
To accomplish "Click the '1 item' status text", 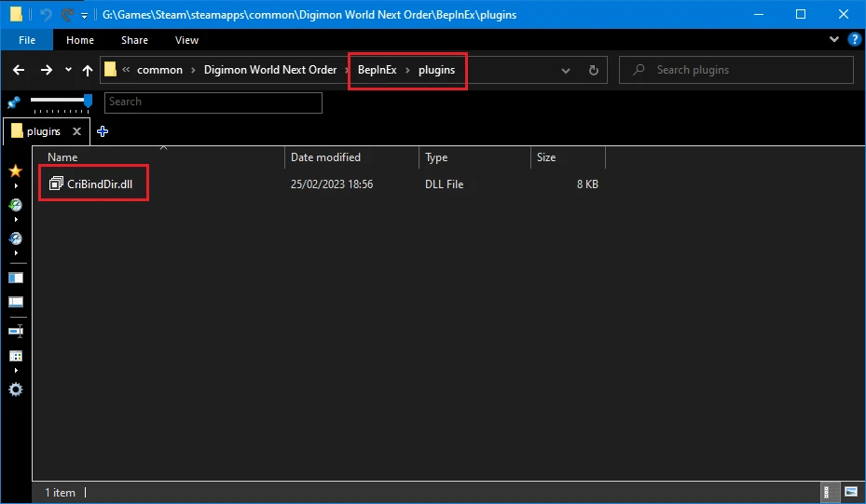I will point(60,493).
